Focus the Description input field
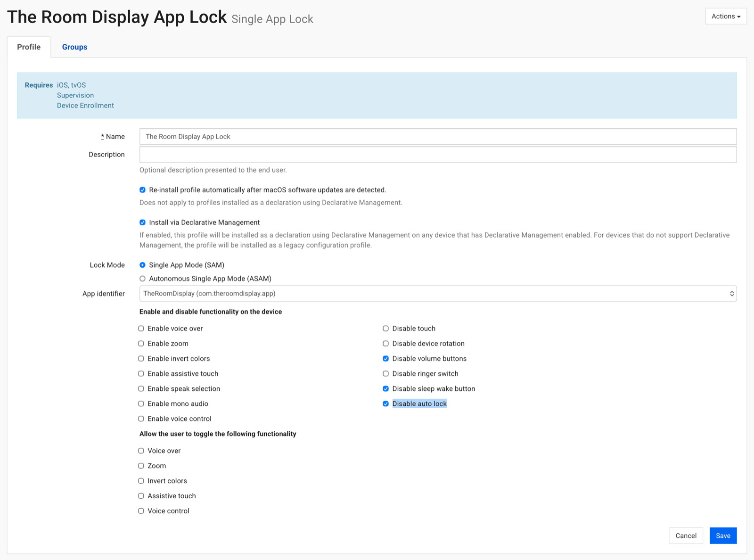754x560 pixels. (x=438, y=155)
